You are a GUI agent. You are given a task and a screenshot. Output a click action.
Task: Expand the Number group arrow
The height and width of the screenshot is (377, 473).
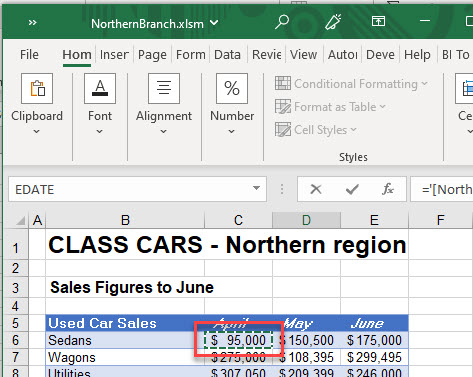(x=231, y=132)
